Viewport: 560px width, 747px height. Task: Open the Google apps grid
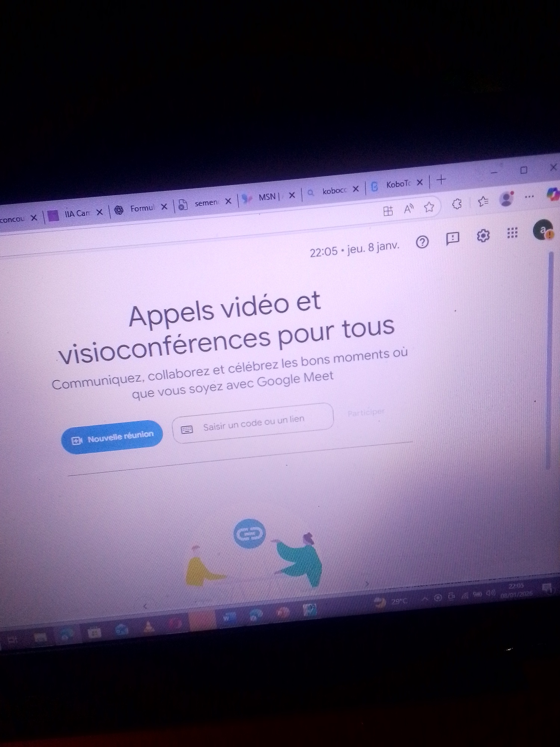[x=512, y=233]
